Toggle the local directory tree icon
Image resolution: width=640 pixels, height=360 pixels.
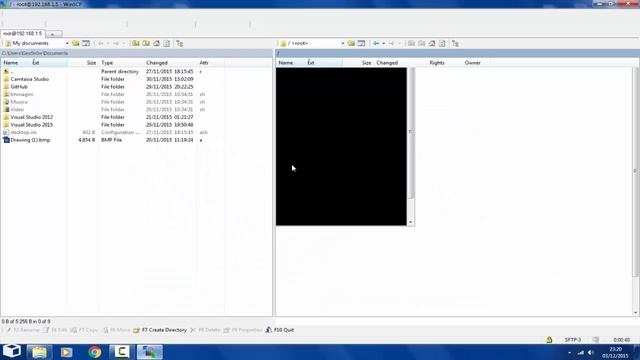(x=180, y=43)
